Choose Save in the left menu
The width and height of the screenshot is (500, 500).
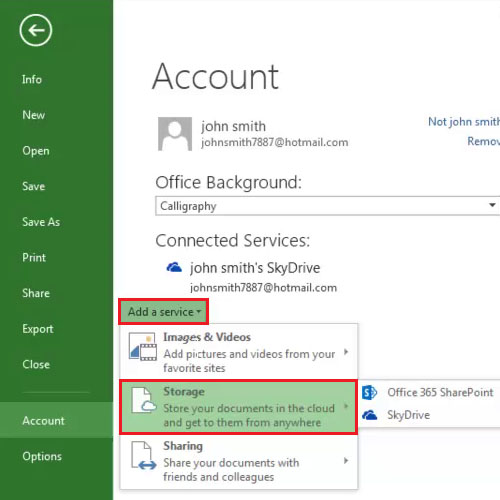click(x=34, y=186)
